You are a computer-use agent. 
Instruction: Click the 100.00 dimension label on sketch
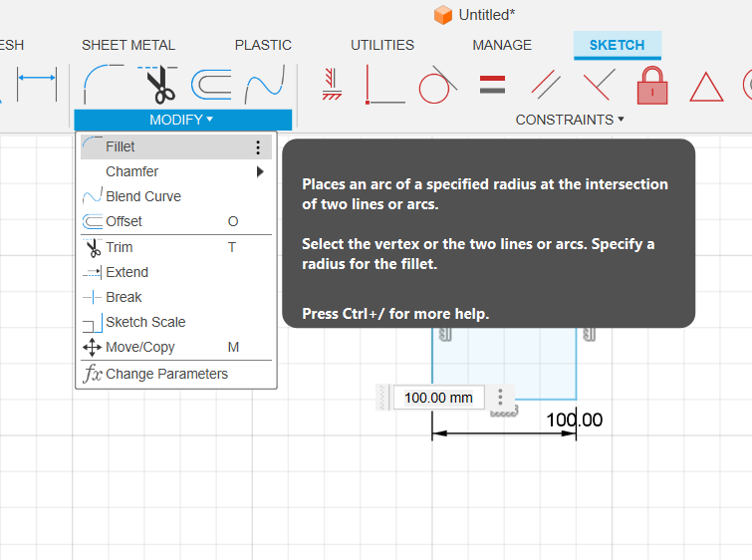575,420
